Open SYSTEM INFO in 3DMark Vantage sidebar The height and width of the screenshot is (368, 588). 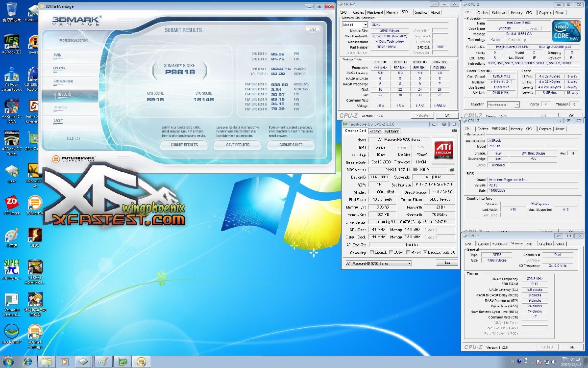[63, 81]
